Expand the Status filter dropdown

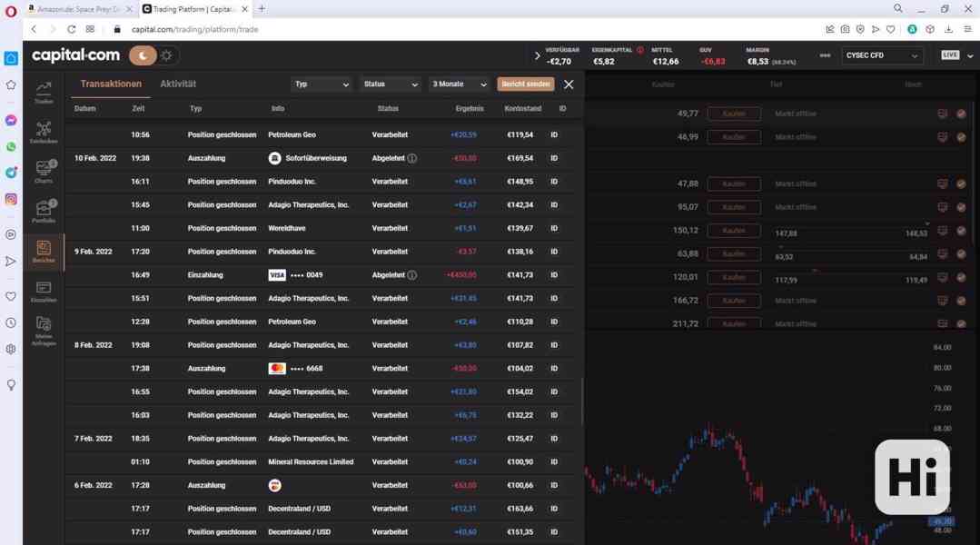391,84
